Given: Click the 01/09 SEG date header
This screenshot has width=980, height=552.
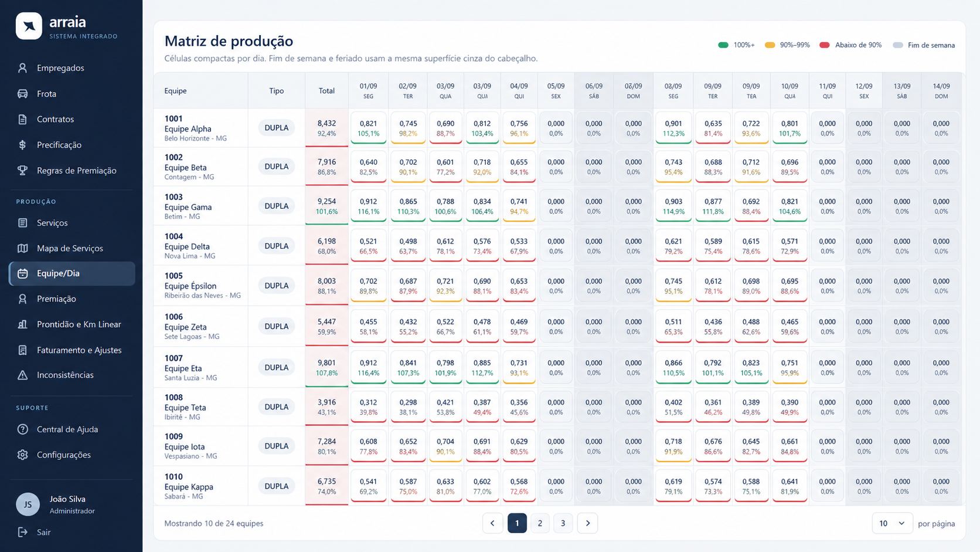Looking at the screenshot, I should click(368, 91).
